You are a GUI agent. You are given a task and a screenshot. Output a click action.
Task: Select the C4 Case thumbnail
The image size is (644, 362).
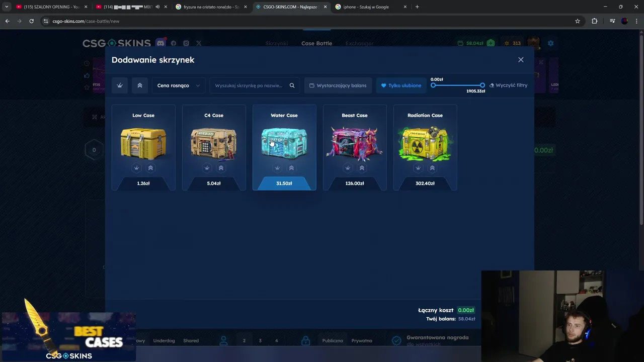point(214,143)
